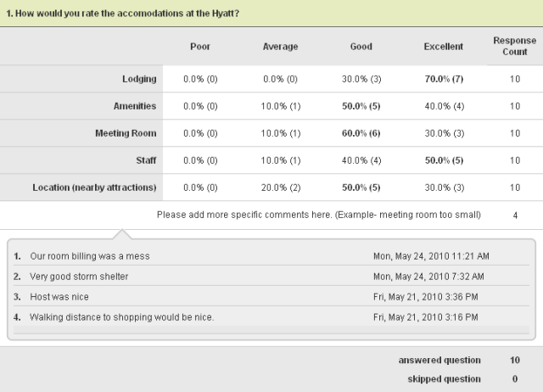Click the Average column header
This screenshot has width=543, height=392.
(x=280, y=47)
